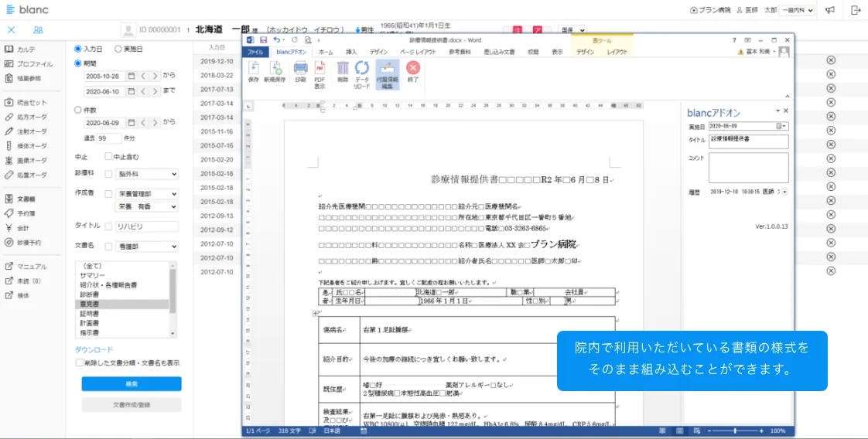868x439 pixels.
Task: Click megaphone announcements icon in header
Action: click(830, 10)
